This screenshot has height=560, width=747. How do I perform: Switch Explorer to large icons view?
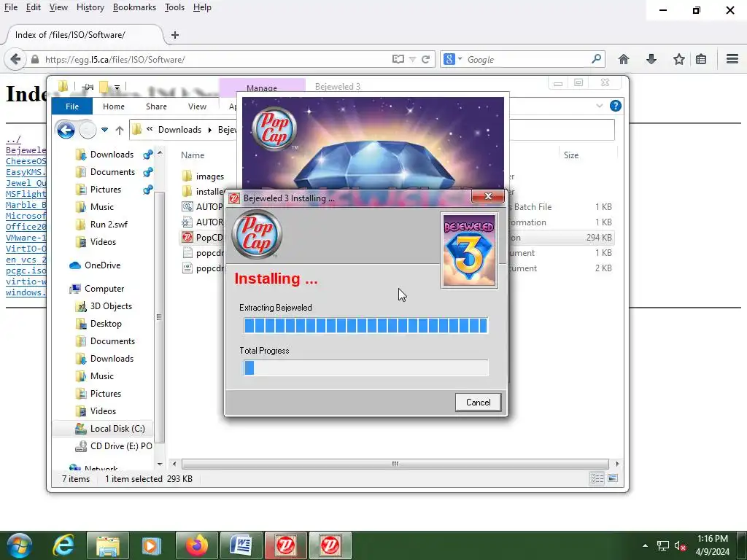613,478
